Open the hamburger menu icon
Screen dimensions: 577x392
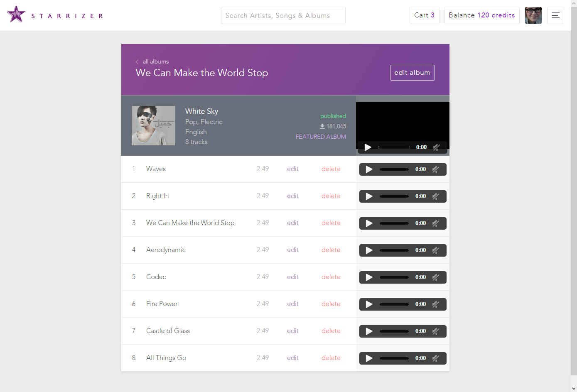click(x=555, y=15)
